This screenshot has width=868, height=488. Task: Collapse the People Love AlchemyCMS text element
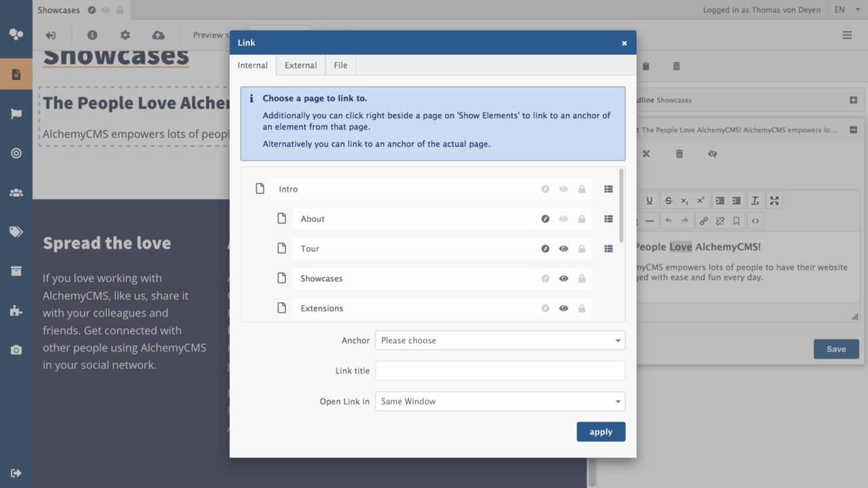point(853,129)
